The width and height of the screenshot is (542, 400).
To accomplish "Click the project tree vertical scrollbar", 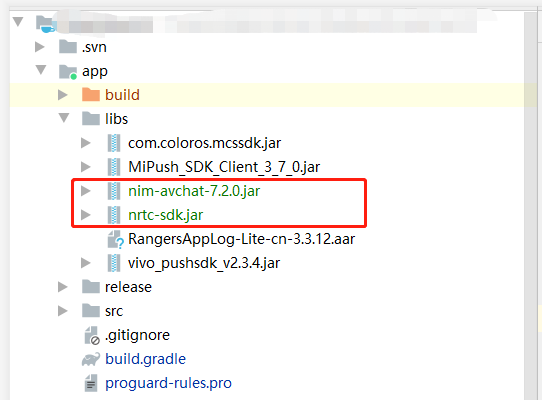I will [x=530, y=206].
